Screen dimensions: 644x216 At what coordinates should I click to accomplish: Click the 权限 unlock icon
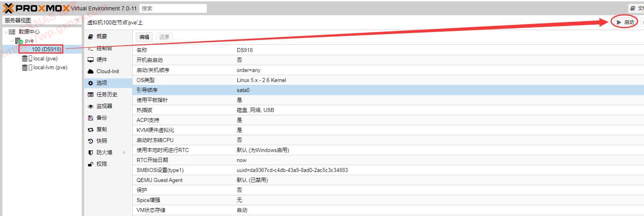91,164
